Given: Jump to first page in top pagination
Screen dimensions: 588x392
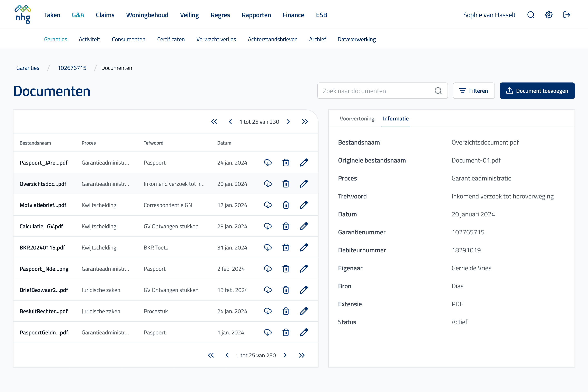Looking at the screenshot, I should click(x=214, y=122).
